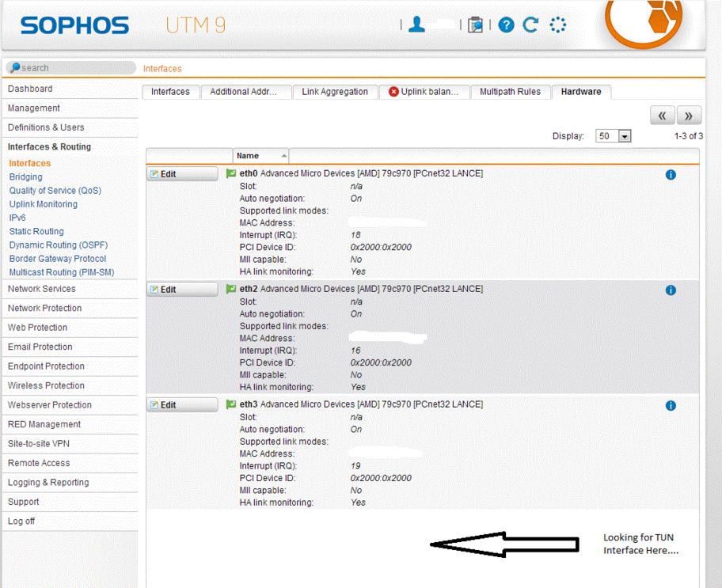The width and height of the screenshot is (722, 588).
Task: Switch to the Interfaces tab
Action: click(x=170, y=92)
